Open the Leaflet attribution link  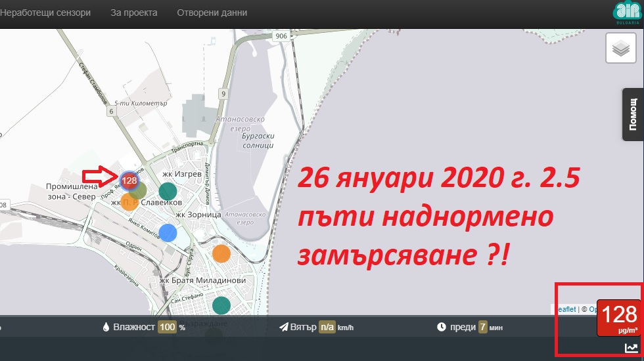click(x=566, y=309)
